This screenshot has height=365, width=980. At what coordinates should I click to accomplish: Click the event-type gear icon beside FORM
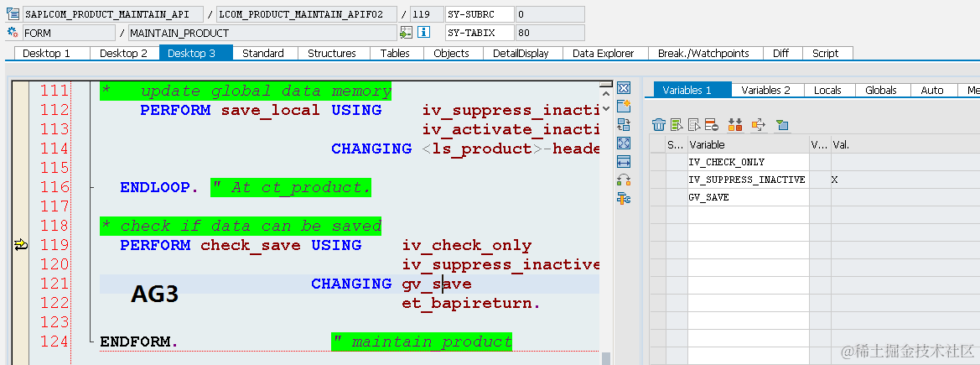click(x=12, y=33)
